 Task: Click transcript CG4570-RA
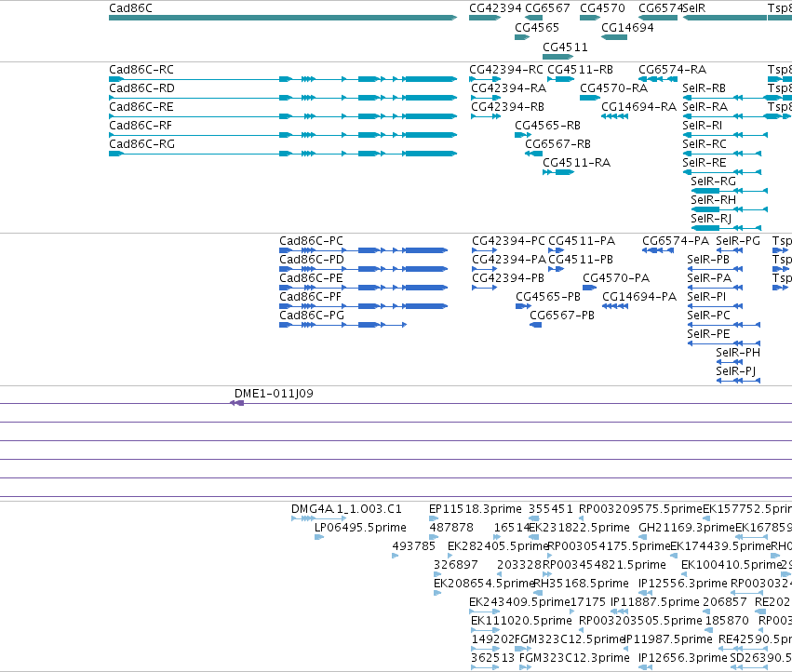coord(590,98)
